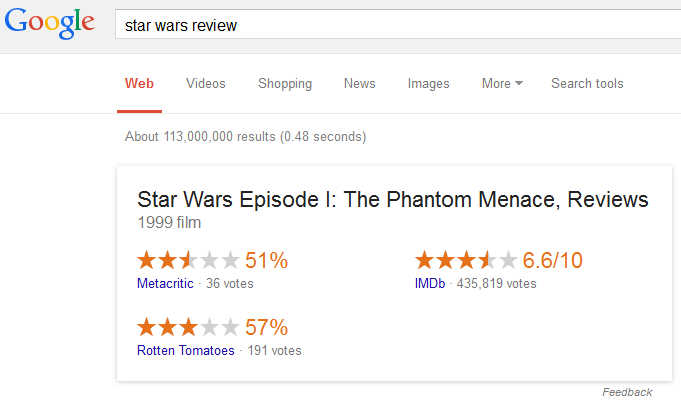Visit the Rotten Tomatoes link
The width and height of the screenshot is (681, 400).
coord(186,350)
